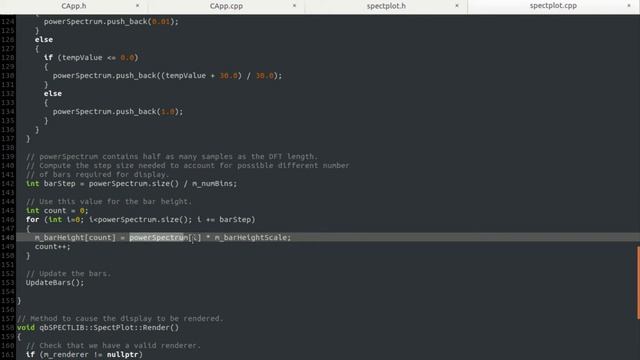Select the spectplot.cpp tab

[x=553, y=6]
